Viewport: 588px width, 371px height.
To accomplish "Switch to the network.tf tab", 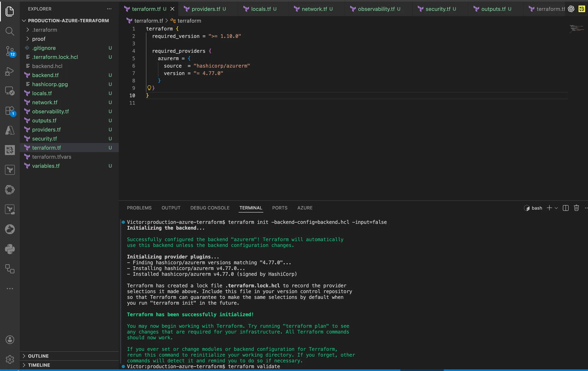I will [317, 9].
